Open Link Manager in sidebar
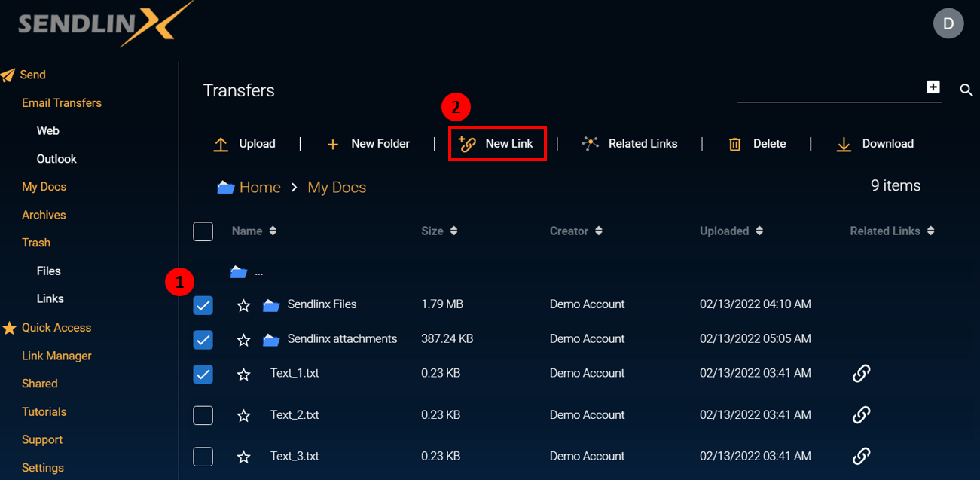 pyautogui.click(x=56, y=356)
